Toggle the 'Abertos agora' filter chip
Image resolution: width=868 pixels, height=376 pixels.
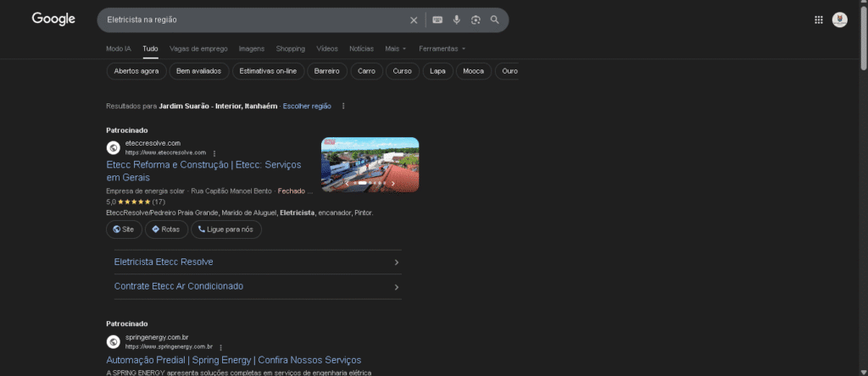[x=136, y=71]
